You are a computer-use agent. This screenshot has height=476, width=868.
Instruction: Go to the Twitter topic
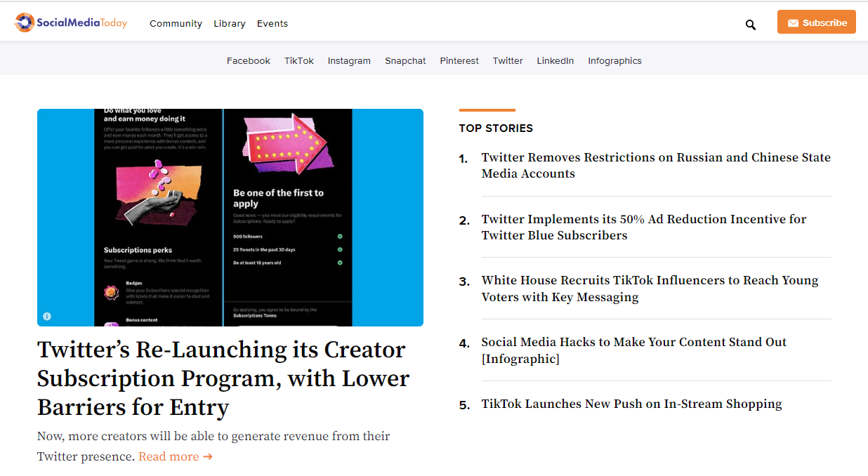[508, 60]
